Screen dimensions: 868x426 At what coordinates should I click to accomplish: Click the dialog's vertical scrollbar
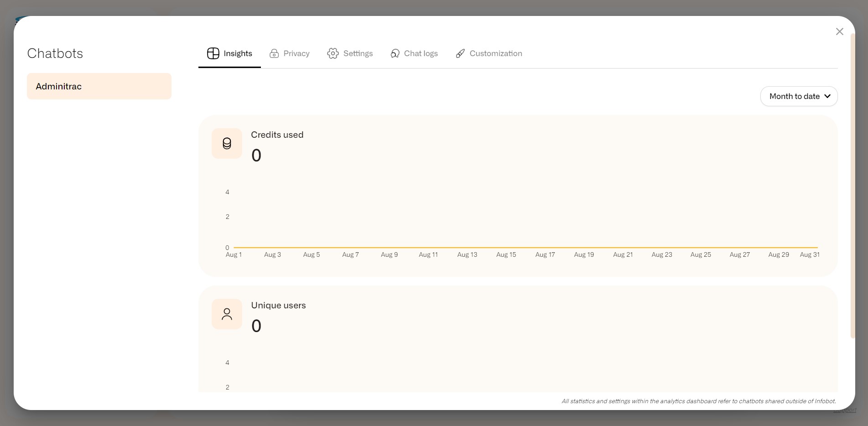coord(852,182)
